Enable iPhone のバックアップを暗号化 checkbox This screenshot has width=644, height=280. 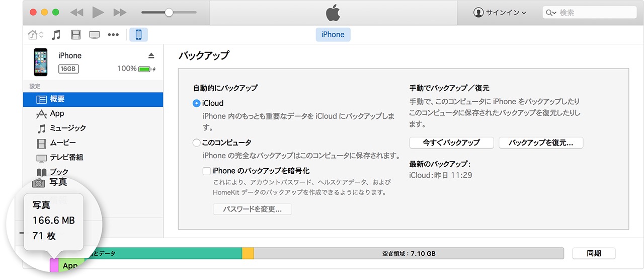(206, 171)
